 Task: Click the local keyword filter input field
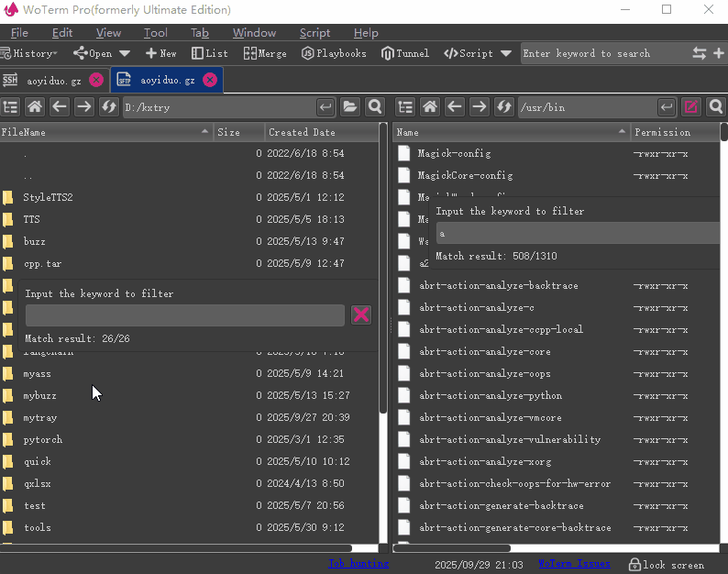tap(184, 315)
